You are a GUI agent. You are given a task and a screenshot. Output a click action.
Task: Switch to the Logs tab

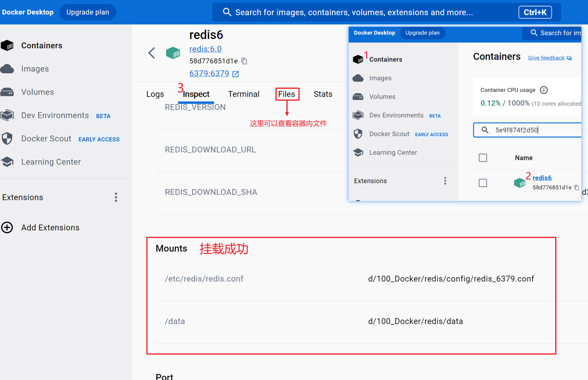click(155, 94)
